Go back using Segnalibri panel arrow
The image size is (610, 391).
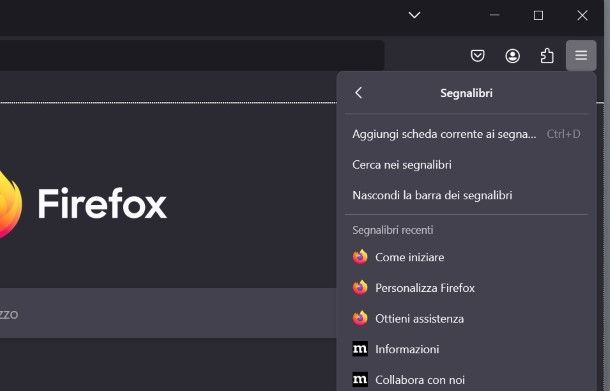(x=359, y=93)
